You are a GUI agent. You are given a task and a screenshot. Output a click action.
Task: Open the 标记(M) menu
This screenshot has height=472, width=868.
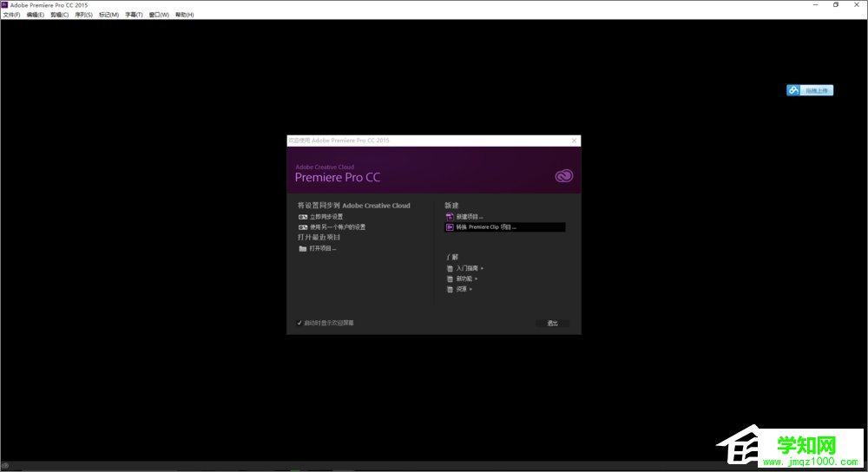click(108, 15)
